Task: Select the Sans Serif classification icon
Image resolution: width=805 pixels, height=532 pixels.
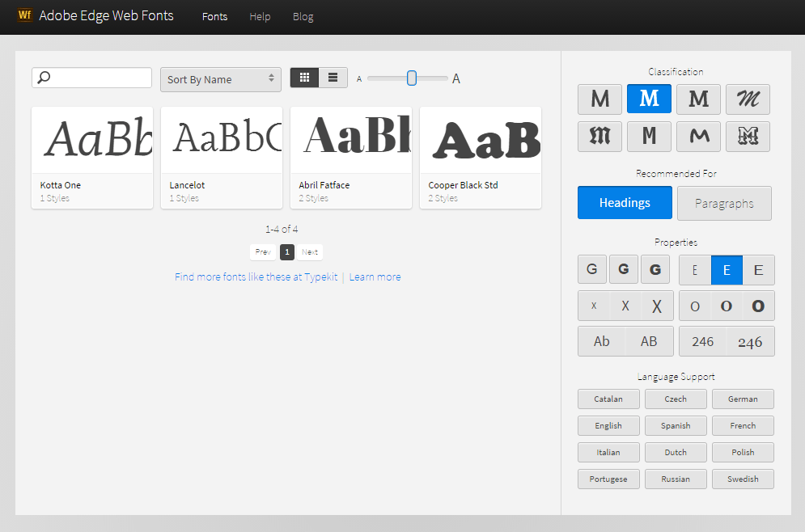Action: [x=600, y=99]
